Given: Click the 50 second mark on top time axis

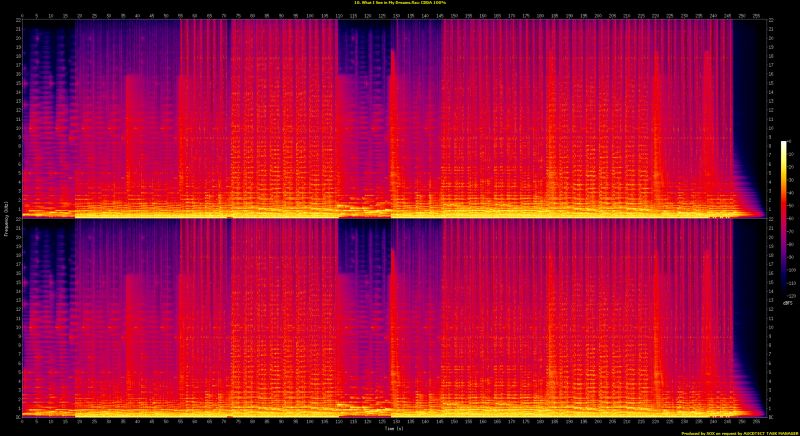Looking at the screenshot, I should [166, 14].
